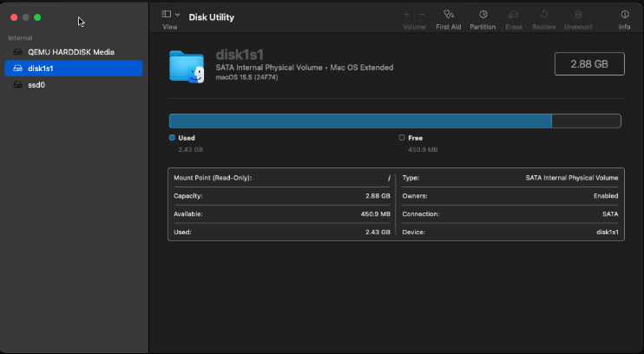
Task: Click the 450.9 MB free value under legend
Action: (x=423, y=149)
